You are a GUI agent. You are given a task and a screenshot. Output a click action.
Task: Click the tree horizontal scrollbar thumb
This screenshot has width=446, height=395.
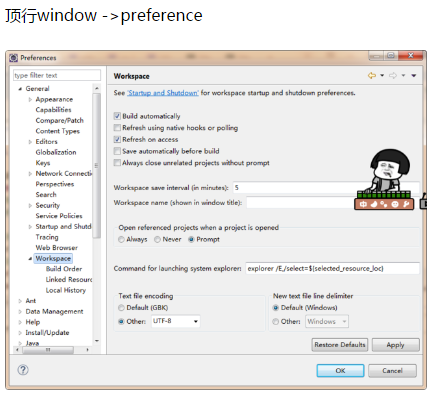pyautogui.click(x=48, y=350)
